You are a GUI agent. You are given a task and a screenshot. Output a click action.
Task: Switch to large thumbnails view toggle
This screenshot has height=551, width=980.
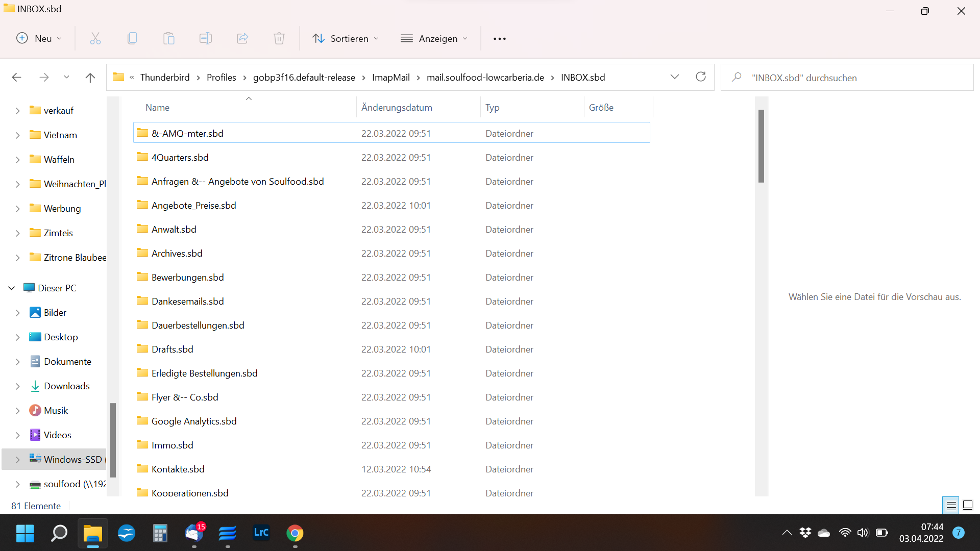(968, 506)
